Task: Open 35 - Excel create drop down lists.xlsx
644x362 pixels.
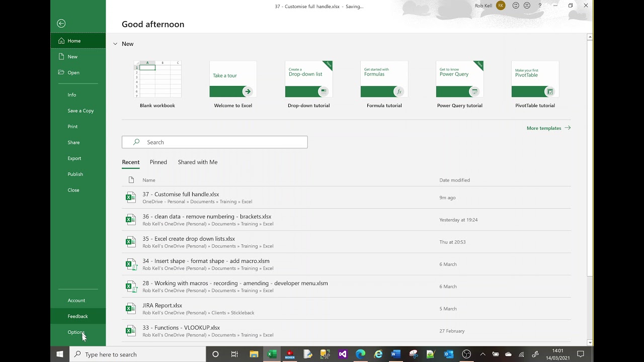Action: point(346,242)
